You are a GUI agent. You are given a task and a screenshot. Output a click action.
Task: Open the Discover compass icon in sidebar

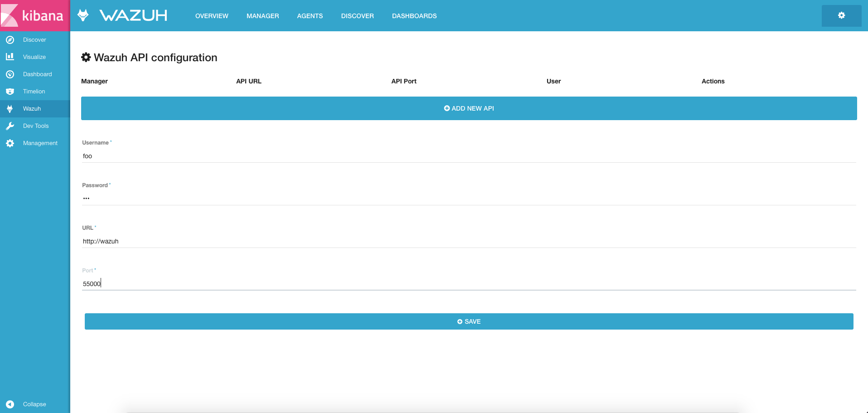pyautogui.click(x=10, y=40)
